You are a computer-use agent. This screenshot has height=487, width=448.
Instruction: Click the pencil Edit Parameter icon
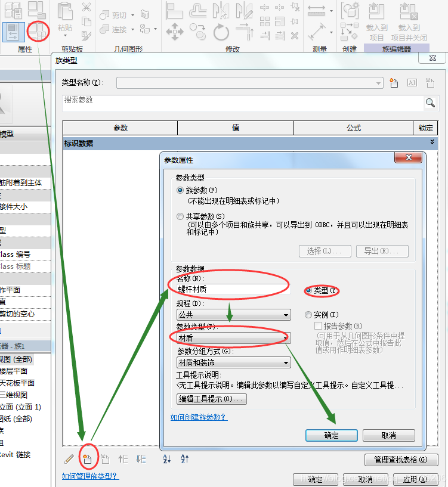tap(69, 459)
